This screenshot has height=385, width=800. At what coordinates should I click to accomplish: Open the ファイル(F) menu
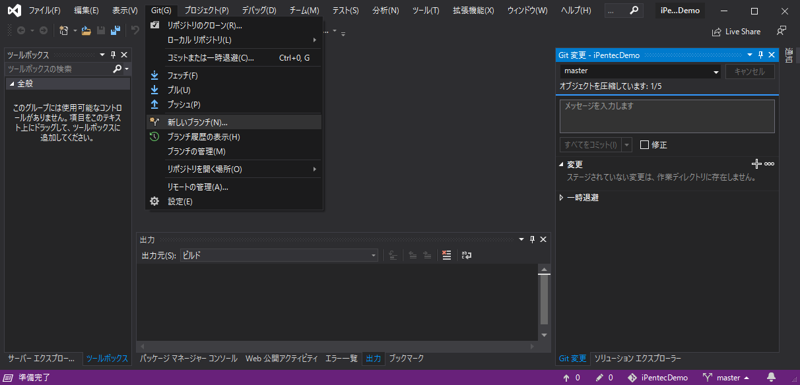click(44, 10)
